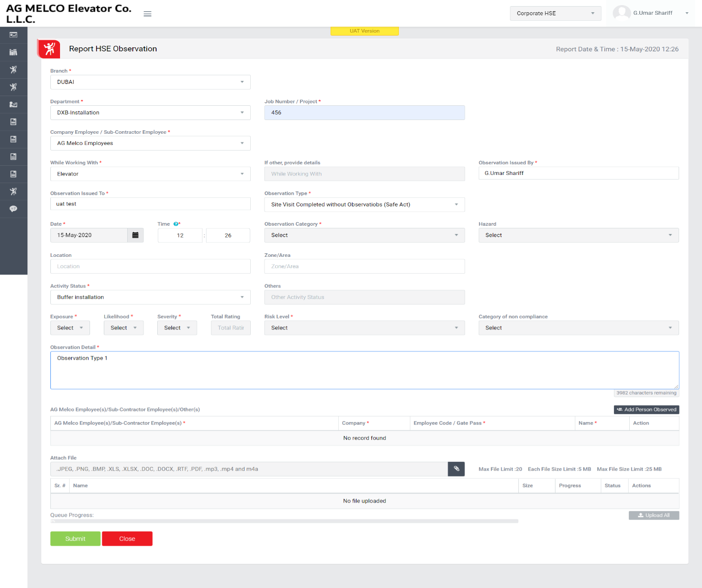702x588 pixels.
Task: Click the UAT Version yellow label
Action: click(x=365, y=31)
